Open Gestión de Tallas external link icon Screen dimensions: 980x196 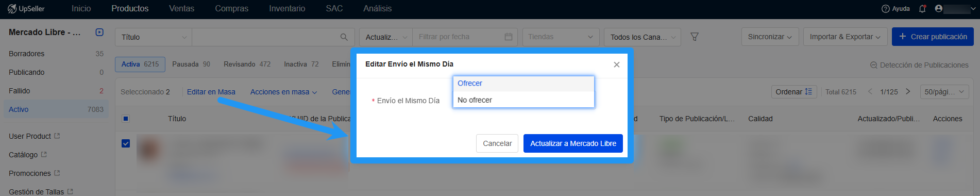[x=70, y=191]
